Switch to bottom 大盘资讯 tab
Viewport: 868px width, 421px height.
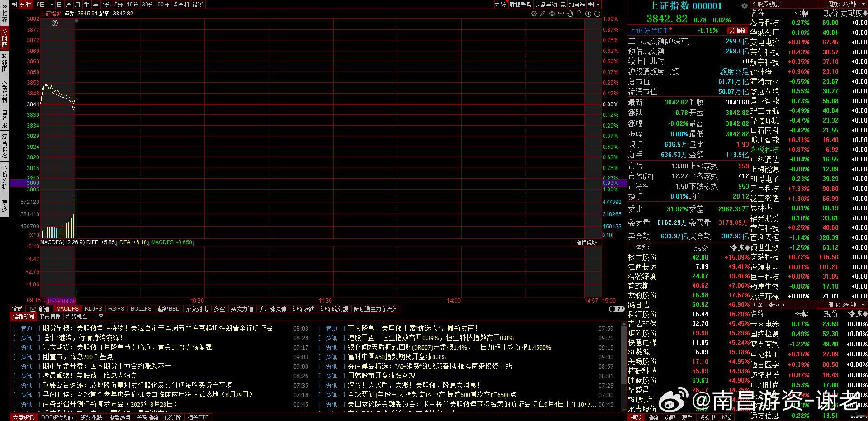[23, 417]
